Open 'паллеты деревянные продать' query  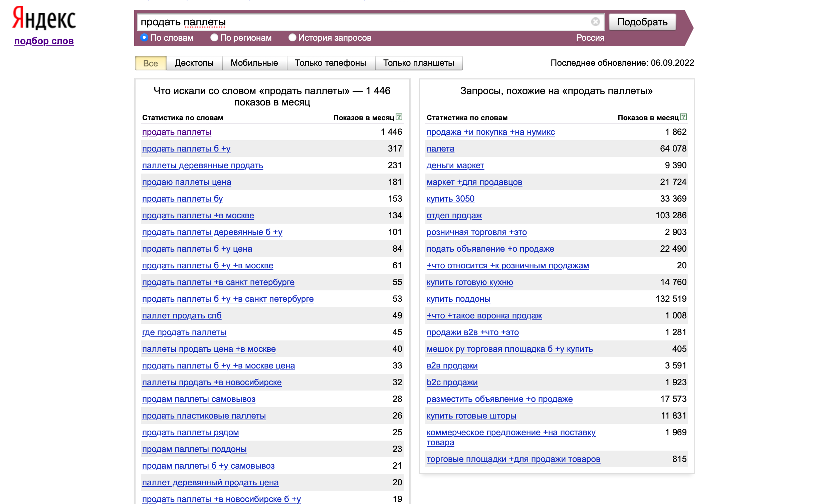point(203,166)
